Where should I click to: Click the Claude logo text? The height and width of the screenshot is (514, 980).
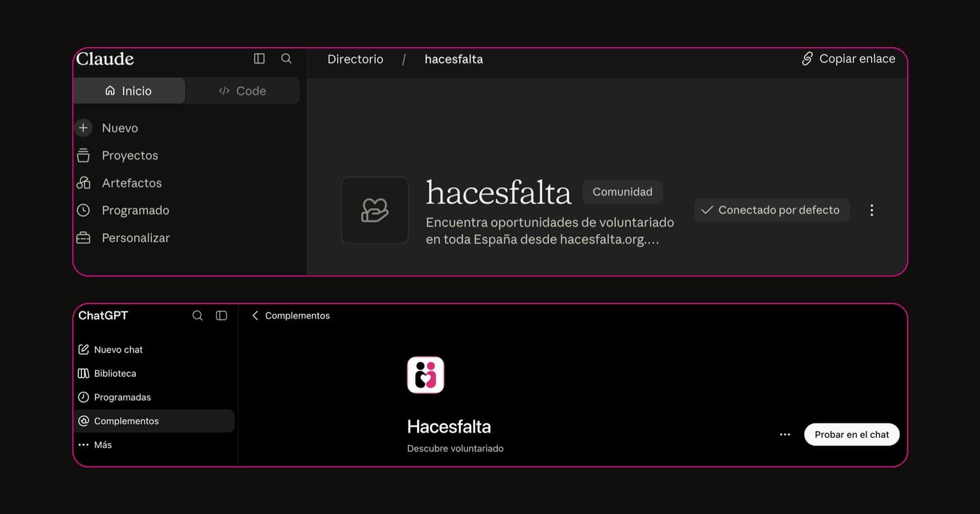[105, 59]
